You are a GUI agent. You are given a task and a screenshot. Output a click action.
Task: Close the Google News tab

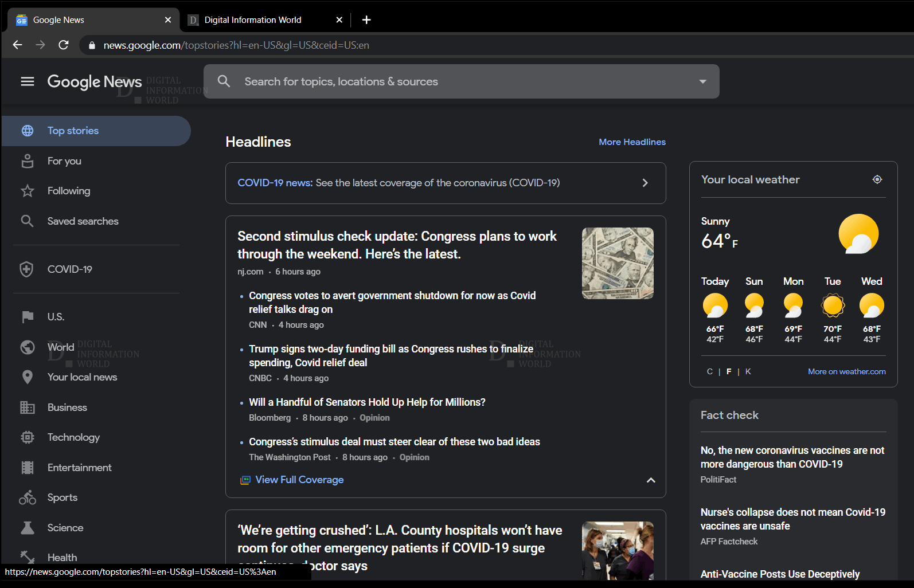click(x=168, y=20)
